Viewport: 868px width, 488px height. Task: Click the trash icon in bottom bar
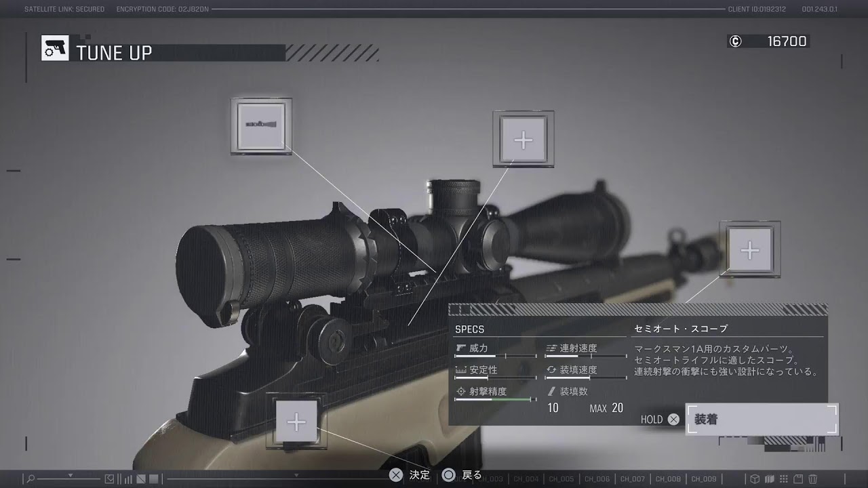pyautogui.click(x=813, y=479)
